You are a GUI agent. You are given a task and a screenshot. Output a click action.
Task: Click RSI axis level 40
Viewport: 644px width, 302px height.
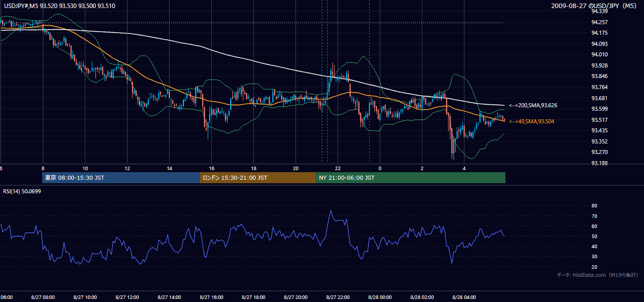coord(594,246)
